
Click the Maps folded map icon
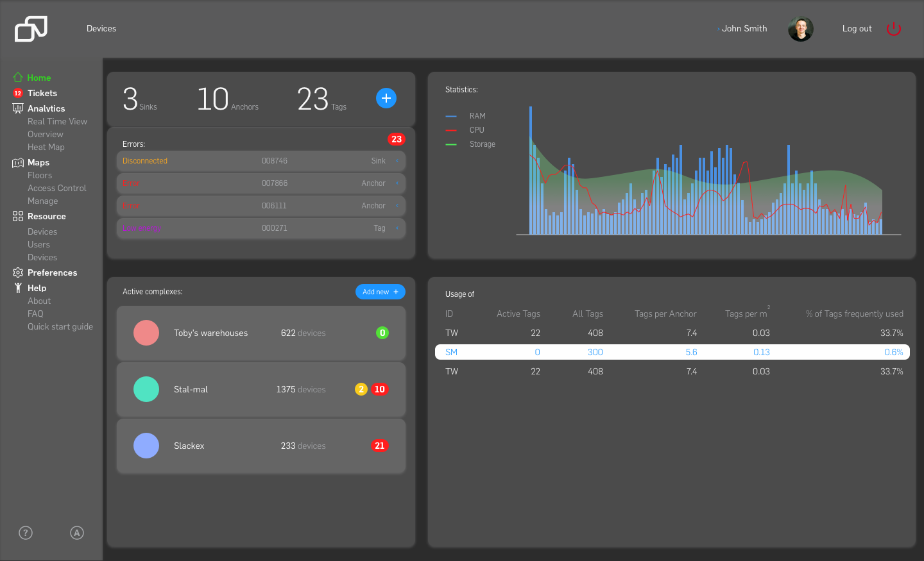(18, 163)
